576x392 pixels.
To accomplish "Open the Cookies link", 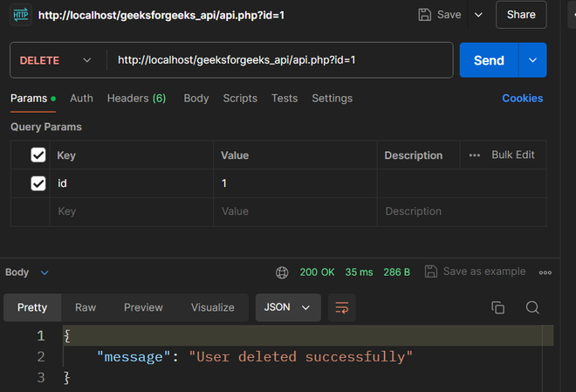I will pyautogui.click(x=522, y=99).
